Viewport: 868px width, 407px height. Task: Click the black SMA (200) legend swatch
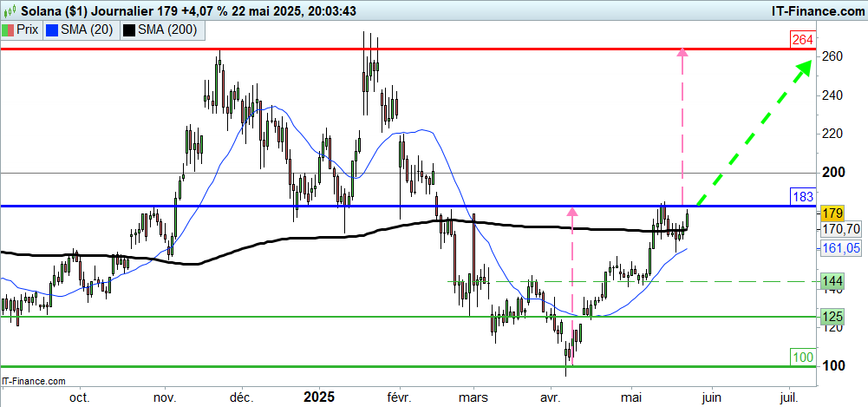pos(129,30)
